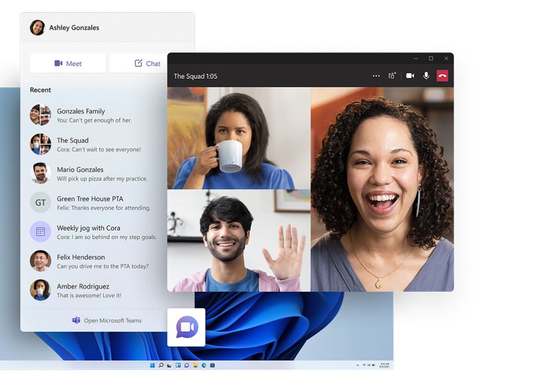The image size is (544, 392).
Task: Open File Explorer from the taskbar
Action: point(195,365)
